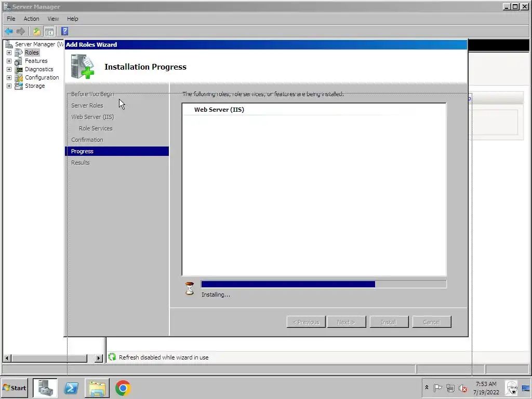The image size is (532, 399).
Task: Select the Server Roles wizard step
Action: click(x=87, y=105)
